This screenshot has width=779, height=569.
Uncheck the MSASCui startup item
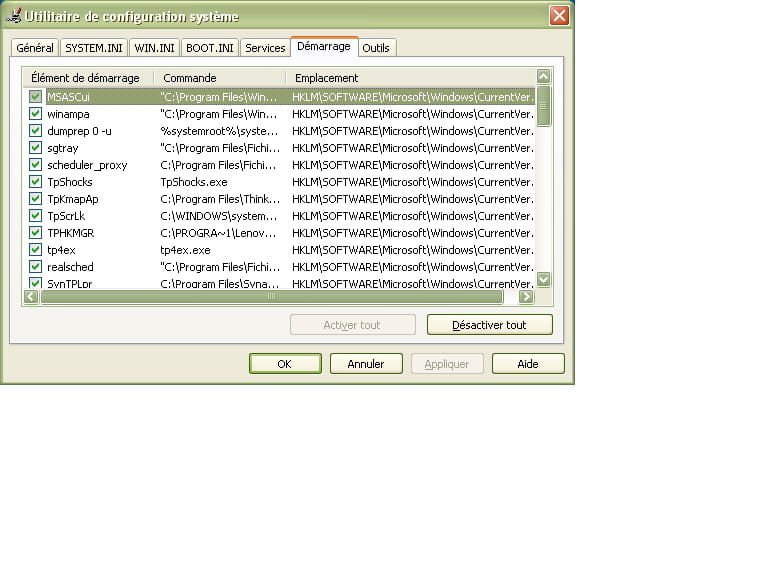pos(35,96)
